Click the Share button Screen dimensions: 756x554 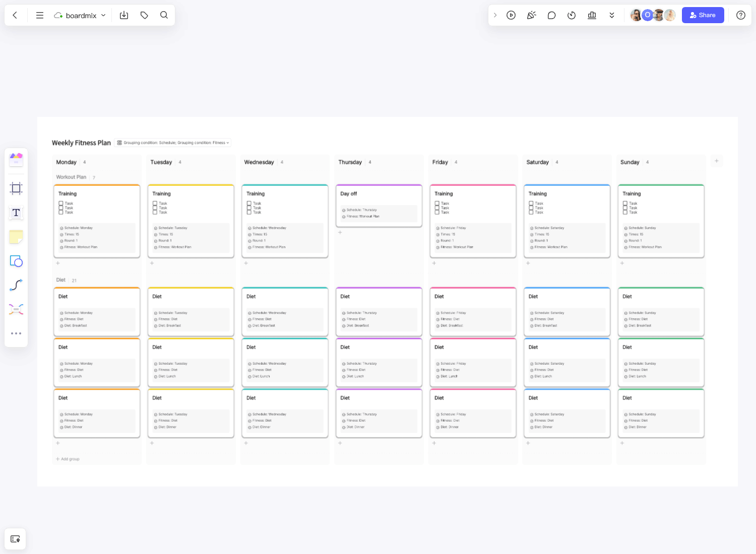[x=703, y=15]
